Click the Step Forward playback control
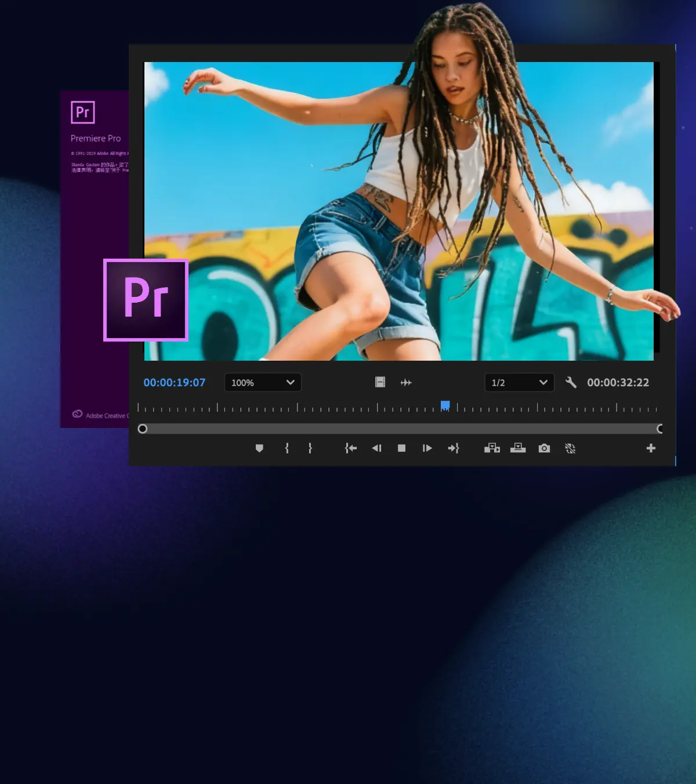 pos(427,448)
